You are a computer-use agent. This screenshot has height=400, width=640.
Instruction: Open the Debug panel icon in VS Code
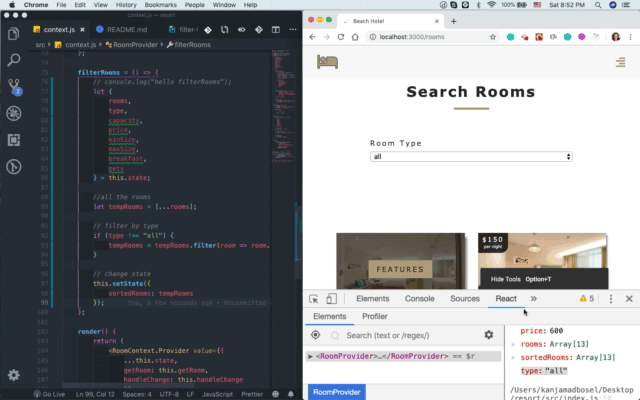point(13,113)
